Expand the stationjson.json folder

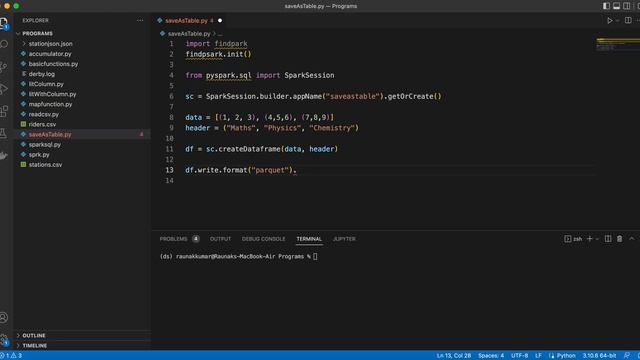tap(50, 44)
